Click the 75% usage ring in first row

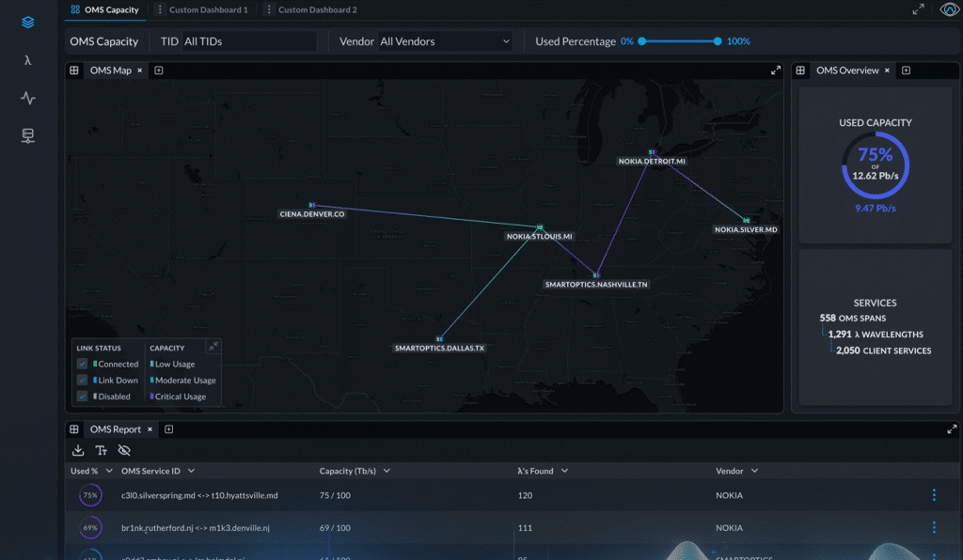(x=90, y=495)
